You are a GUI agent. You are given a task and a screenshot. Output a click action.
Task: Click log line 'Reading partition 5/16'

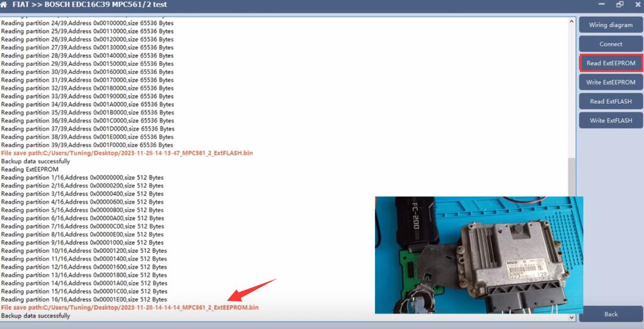click(x=82, y=210)
